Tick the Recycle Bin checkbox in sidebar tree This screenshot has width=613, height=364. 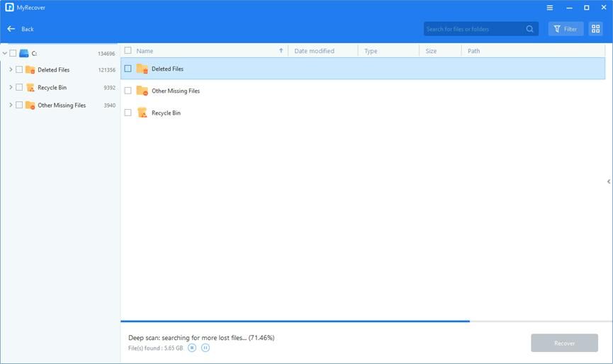coord(19,88)
